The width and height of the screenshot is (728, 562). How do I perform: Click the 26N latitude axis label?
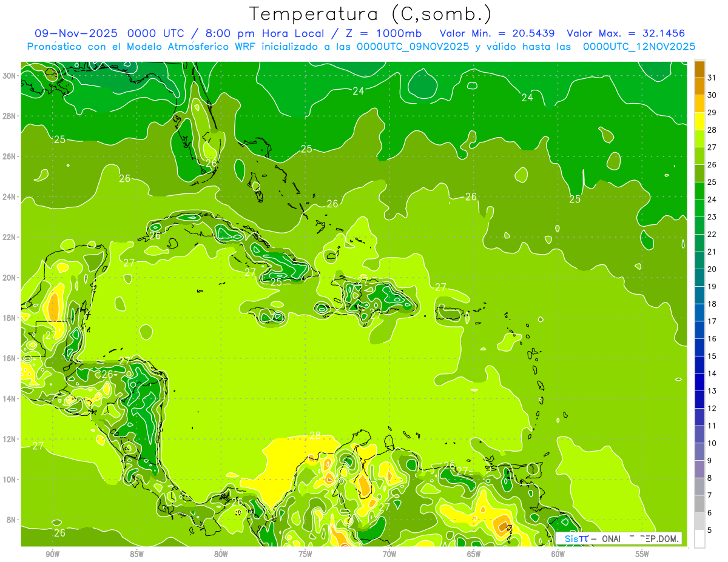point(9,156)
